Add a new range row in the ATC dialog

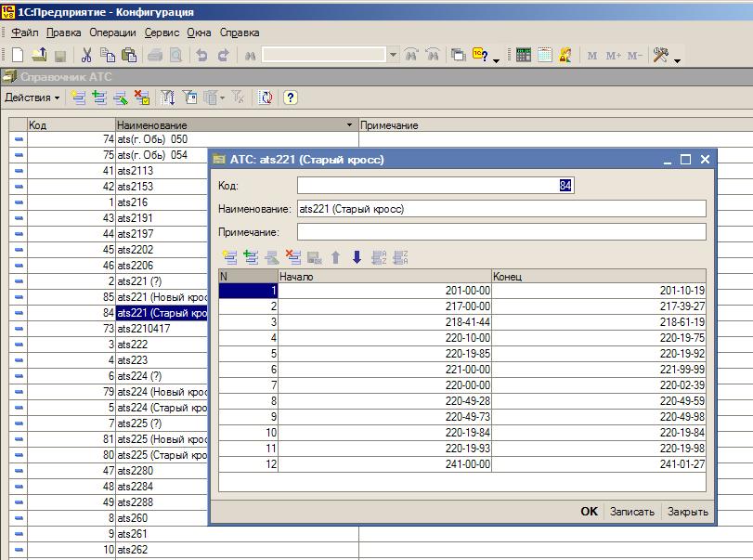229,257
